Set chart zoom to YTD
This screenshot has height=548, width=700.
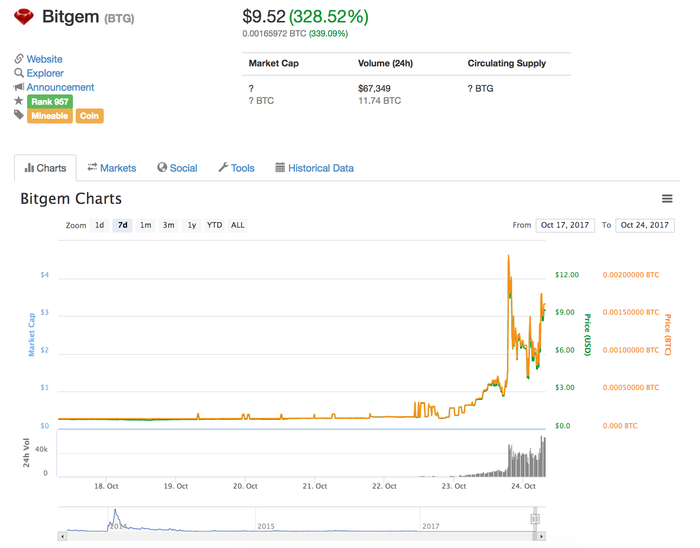click(214, 225)
